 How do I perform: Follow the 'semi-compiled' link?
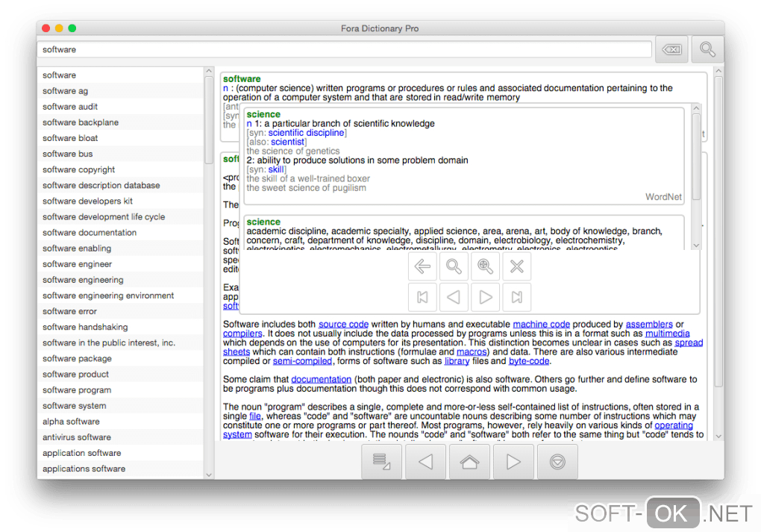[x=302, y=361]
